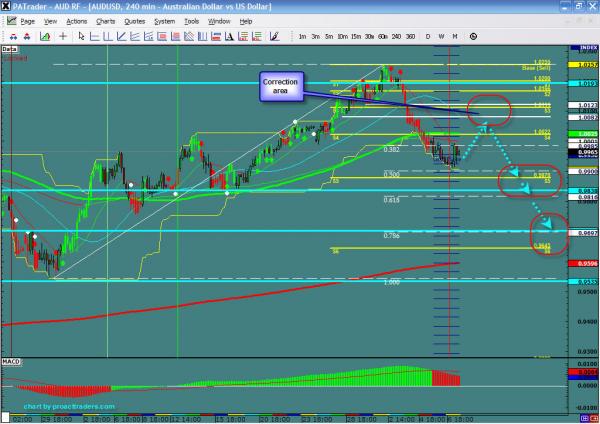Click the circular clock icon after M
This screenshot has width=600, height=424.
point(472,36)
